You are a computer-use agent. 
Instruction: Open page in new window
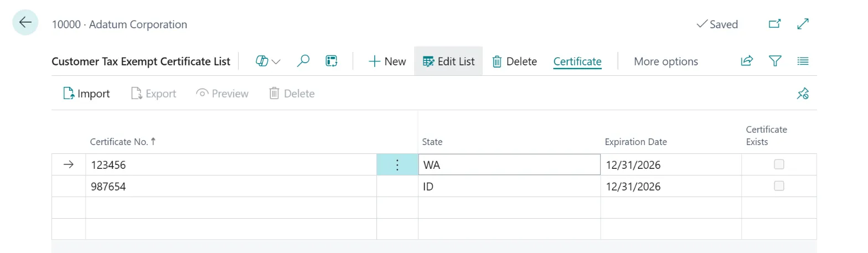tap(775, 24)
